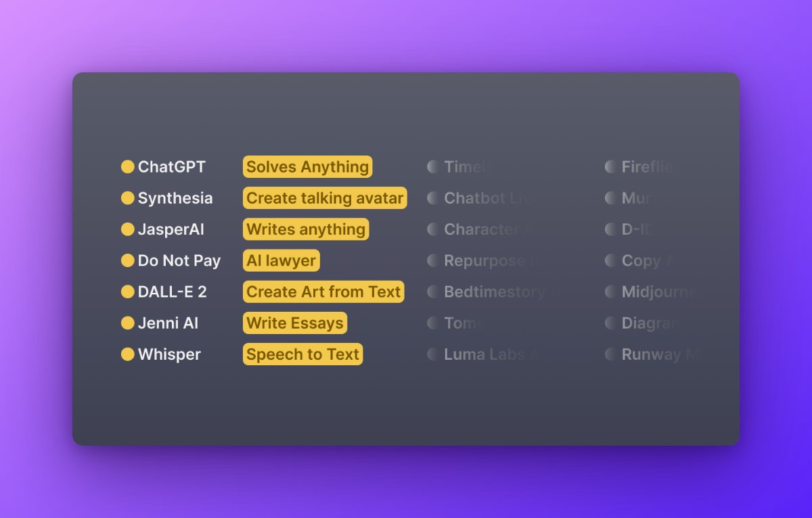Click the Solves Anything yellow tag
Screen dimensions: 812x518
tap(308, 166)
